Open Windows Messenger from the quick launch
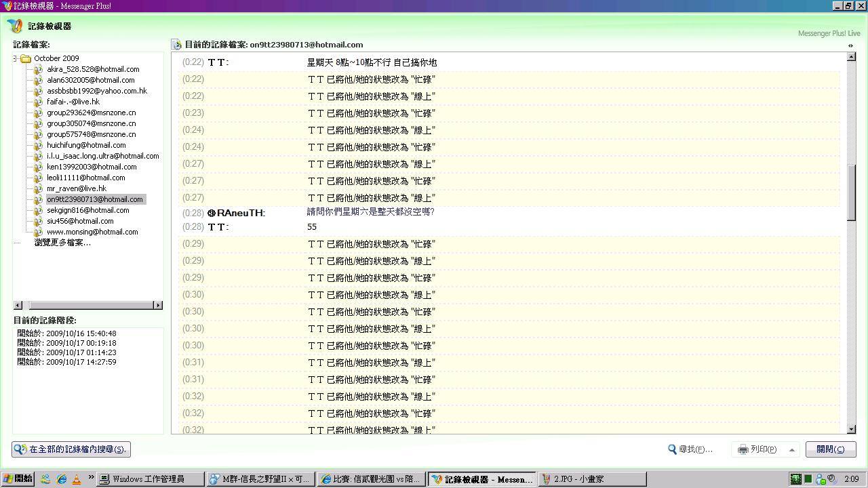The height and width of the screenshot is (488, 868). (x=45, y=479)
